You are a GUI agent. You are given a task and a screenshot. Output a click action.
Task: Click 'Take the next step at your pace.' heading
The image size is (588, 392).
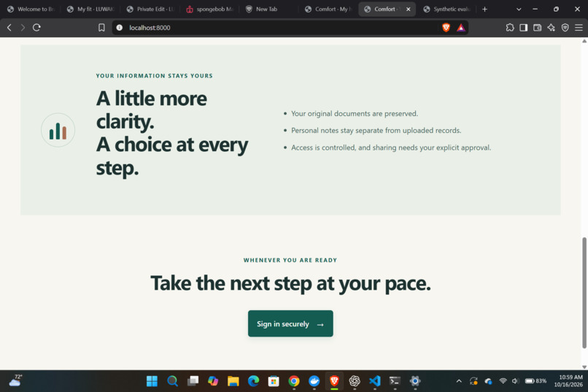point(290,283)
